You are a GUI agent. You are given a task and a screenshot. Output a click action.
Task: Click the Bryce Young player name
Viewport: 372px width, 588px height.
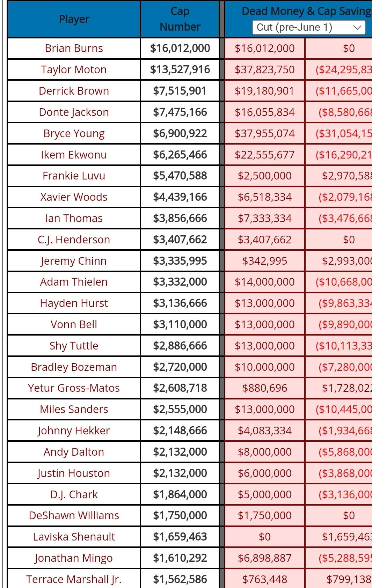tap(74, 133)
